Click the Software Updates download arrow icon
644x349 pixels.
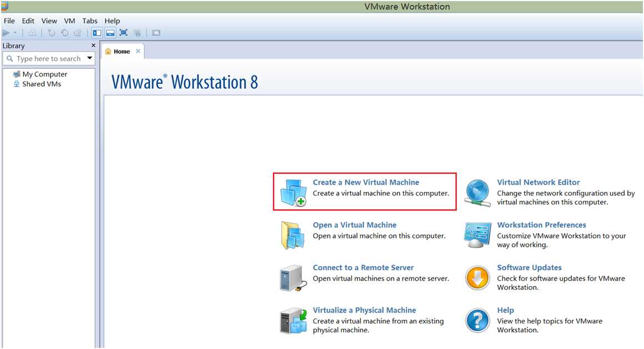coord(477,278)
